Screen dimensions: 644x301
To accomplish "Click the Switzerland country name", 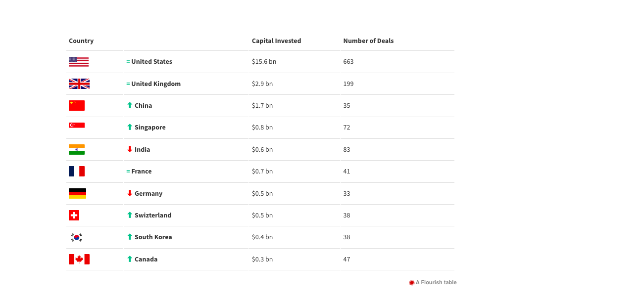I will 153,215.
